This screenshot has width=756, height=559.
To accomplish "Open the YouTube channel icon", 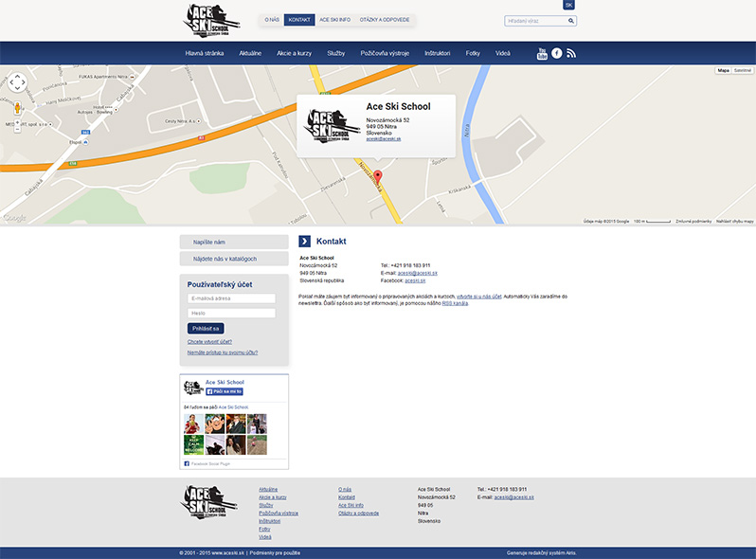I will 542,54.
